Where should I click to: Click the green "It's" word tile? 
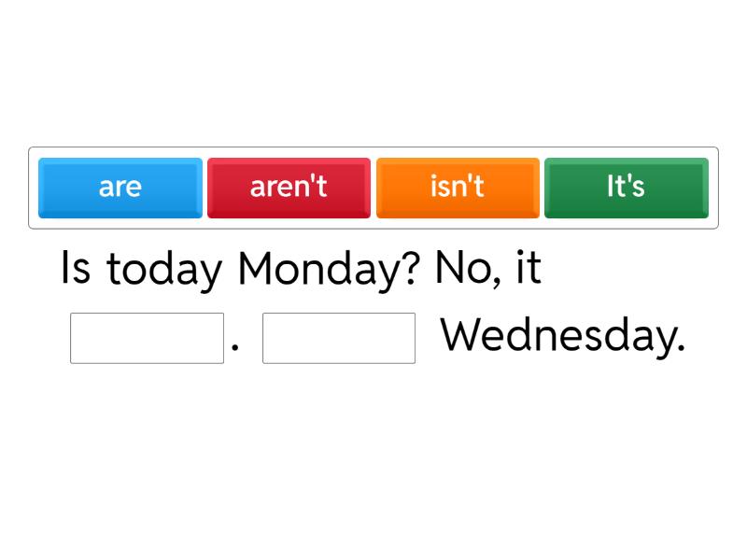(x=626, y=188)
